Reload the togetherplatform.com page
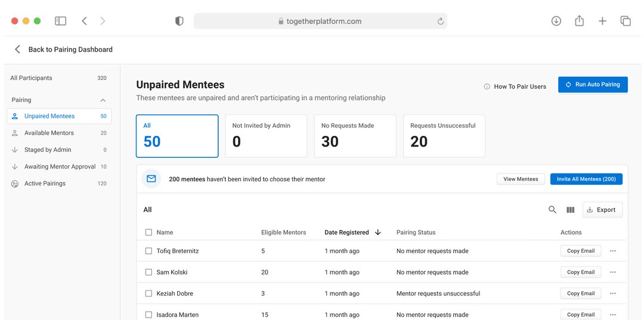The width and height of the screenshot is (644, 320). click(440, 21)
